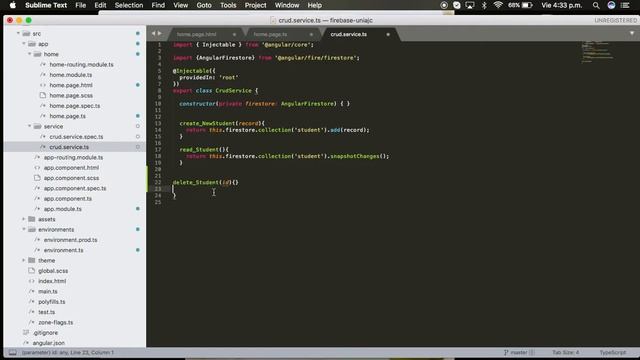
Task: Collapse the app folder
Action: 24,44
